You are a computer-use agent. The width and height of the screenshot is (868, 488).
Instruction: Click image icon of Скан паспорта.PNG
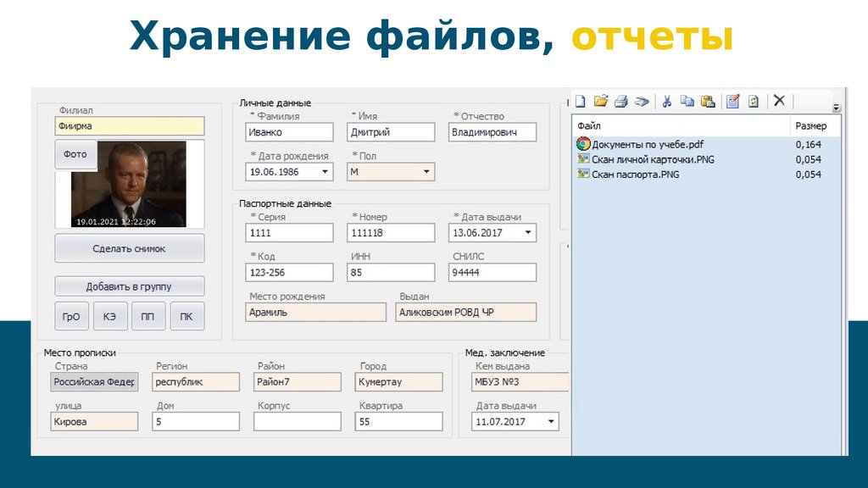583,174
